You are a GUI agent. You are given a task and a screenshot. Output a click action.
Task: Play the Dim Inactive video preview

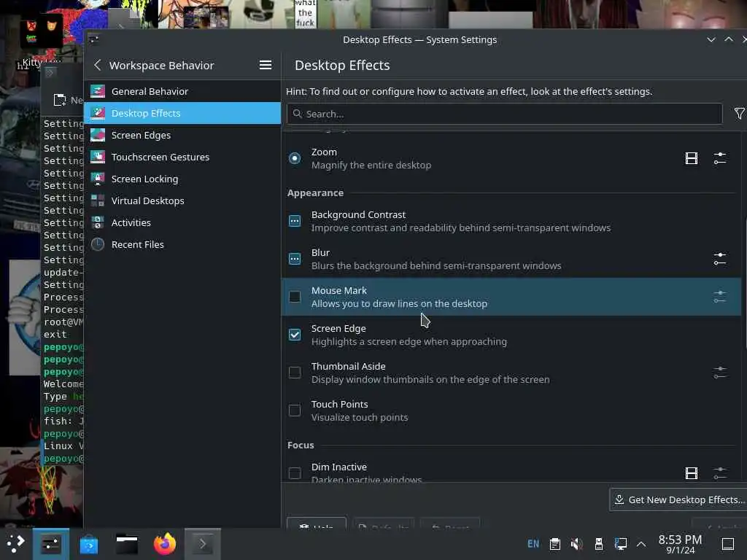point(692,472)
